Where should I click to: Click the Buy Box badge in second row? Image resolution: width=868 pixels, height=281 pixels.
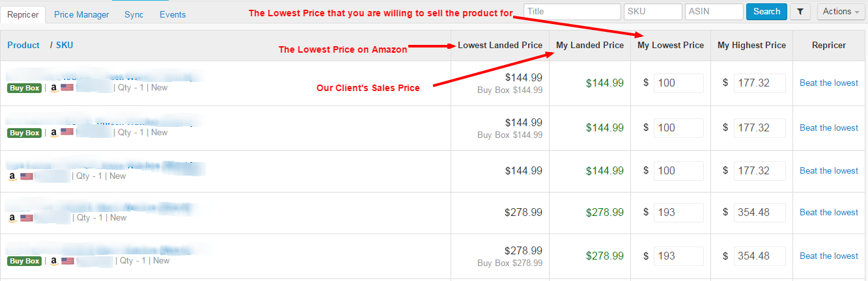pyautogui.click(x=25, y=133)
